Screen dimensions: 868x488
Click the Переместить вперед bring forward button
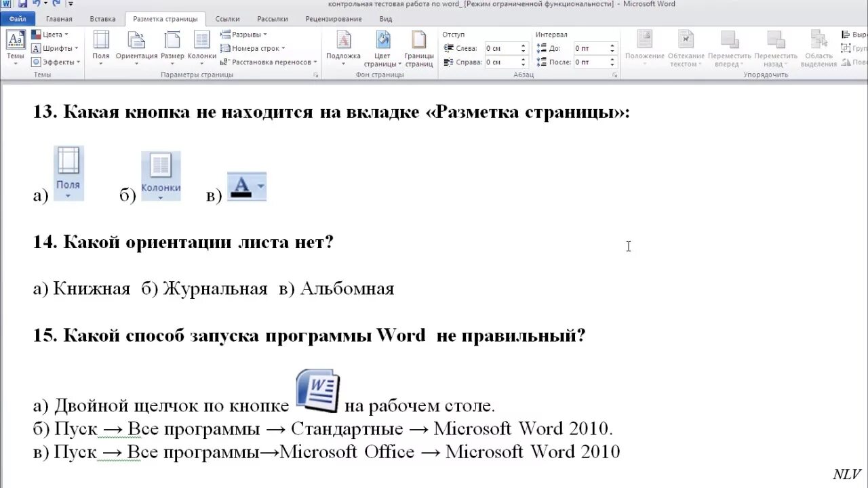730,48
